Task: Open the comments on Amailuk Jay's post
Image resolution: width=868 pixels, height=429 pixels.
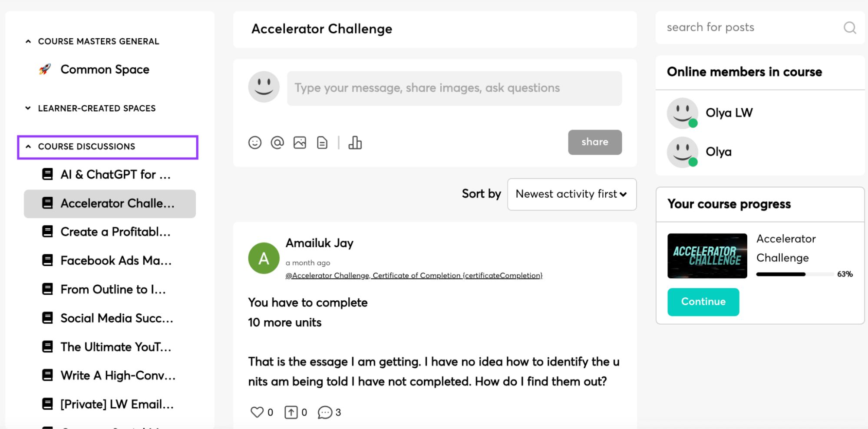Action: (325, 412)
